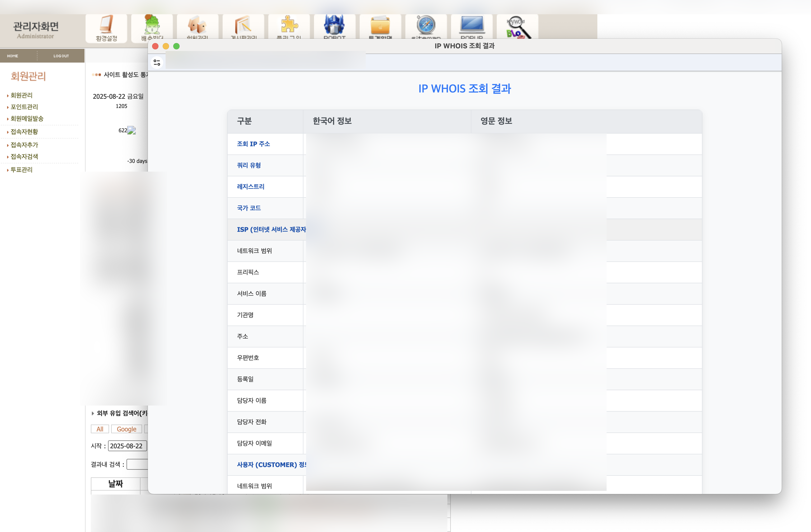Click the site settings icon in address bar
Screen dimensions: 811x532
pos(157,63)
